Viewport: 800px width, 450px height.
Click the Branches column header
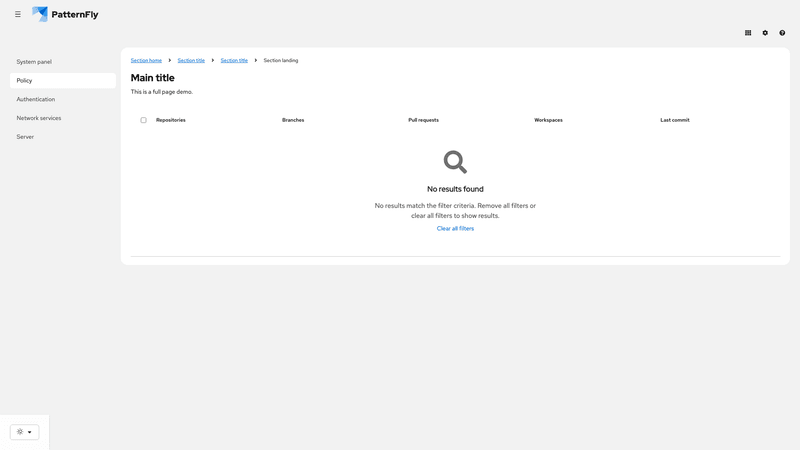pyautogui.click(x=293, y=120)
